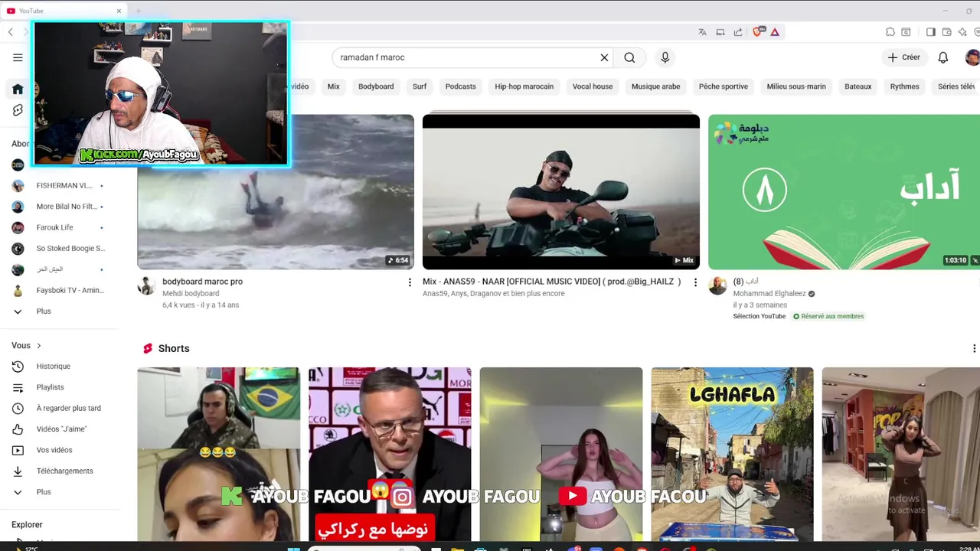Select the Mix filter chip
The image size is (980, 551).
pos(333,86)
